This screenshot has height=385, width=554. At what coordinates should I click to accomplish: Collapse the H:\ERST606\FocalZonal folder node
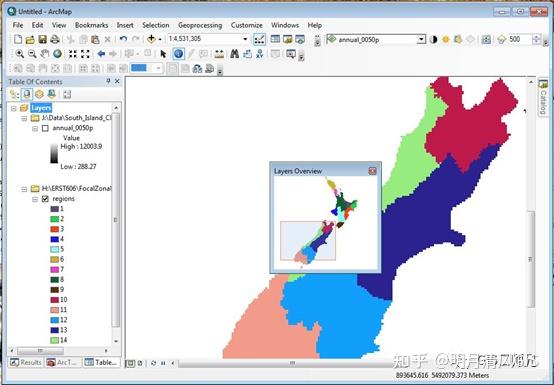pos(24,189)
